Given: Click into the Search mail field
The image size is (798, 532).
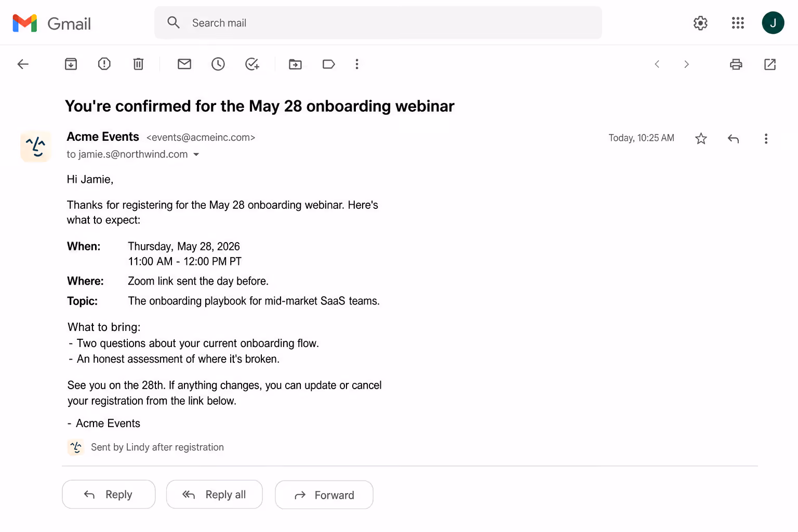Looking at the screenshot, I should coord(378,23).
